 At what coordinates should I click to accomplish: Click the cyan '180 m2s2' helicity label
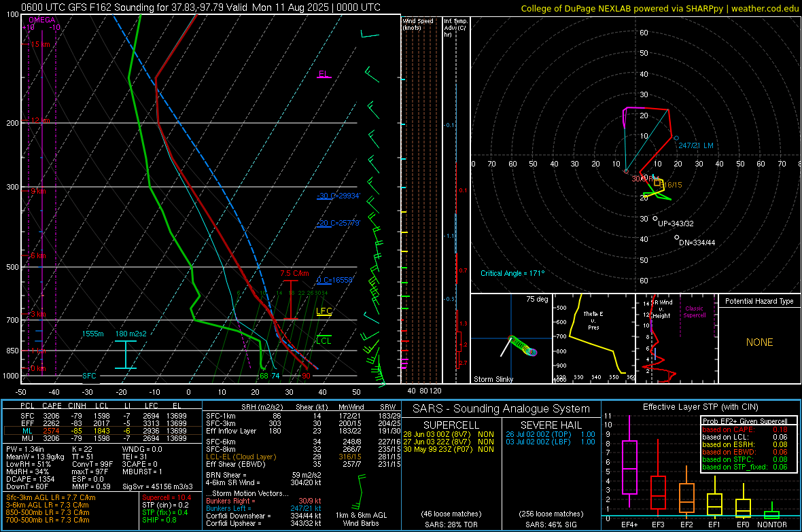point(130,334)
